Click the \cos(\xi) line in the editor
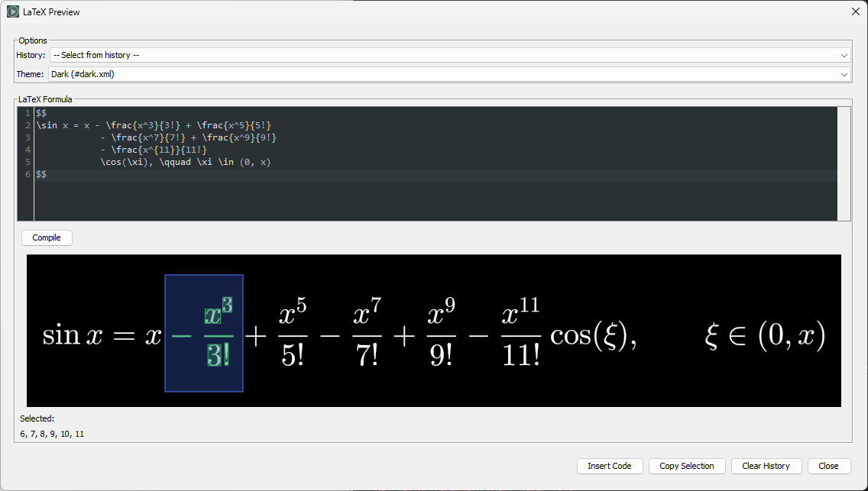The width and height of the screenshot is (868, 491). pyautogui.click(x=185, y=162)
